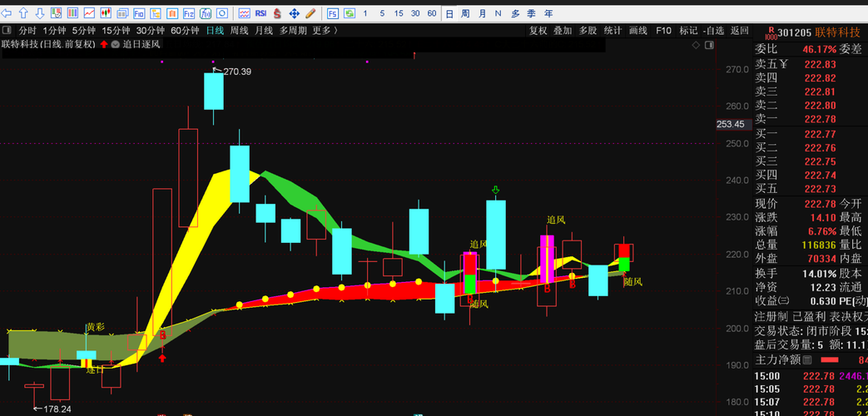The image size is (868, 416).
Task: Select the 年 yearly period toolbar button
Action: pos(548,13)
